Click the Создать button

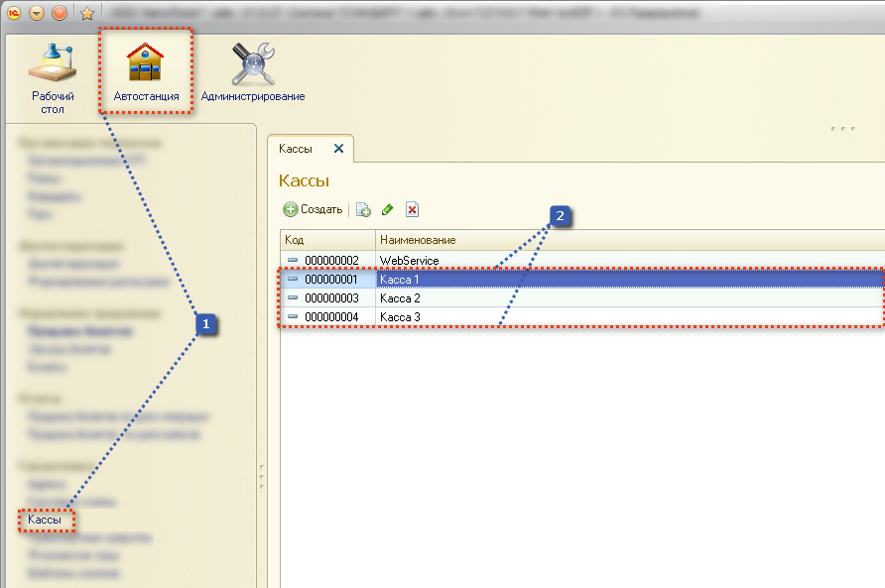(314, 209)
